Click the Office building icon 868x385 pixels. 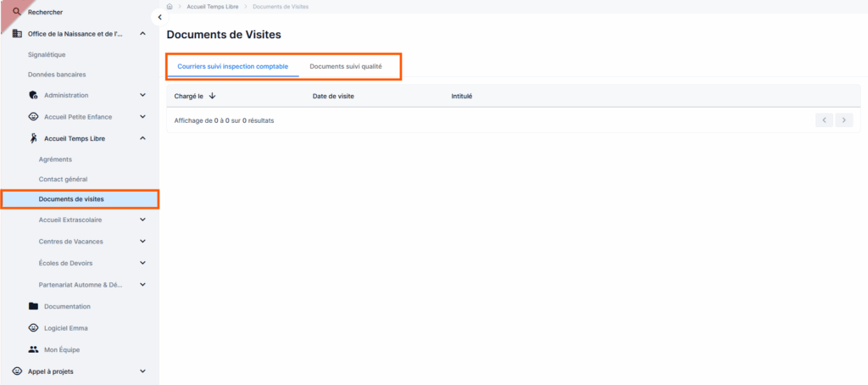tap(17, 34)
